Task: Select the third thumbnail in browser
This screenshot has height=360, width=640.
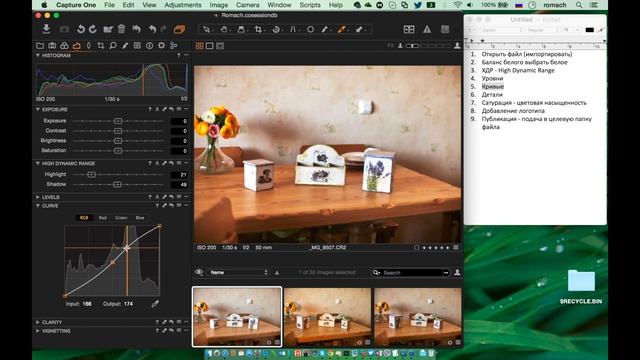Action: click(x=418, y=317)
